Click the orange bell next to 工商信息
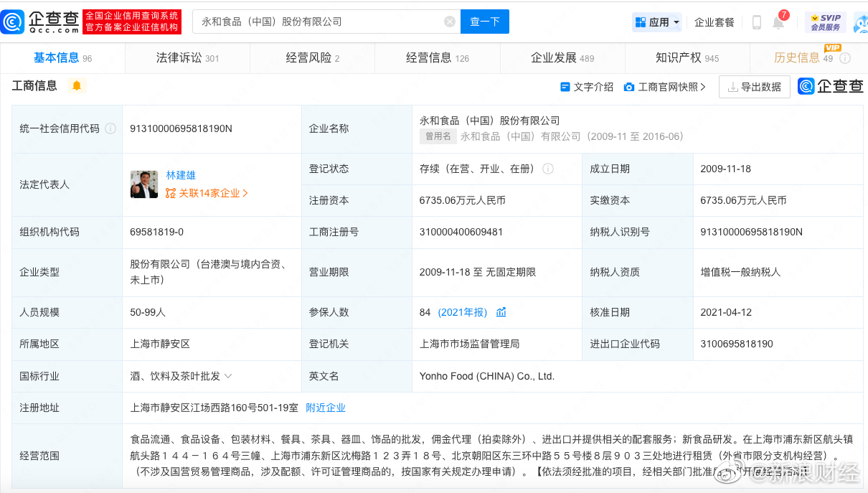 pyautogui.click(x=77, y=86)
